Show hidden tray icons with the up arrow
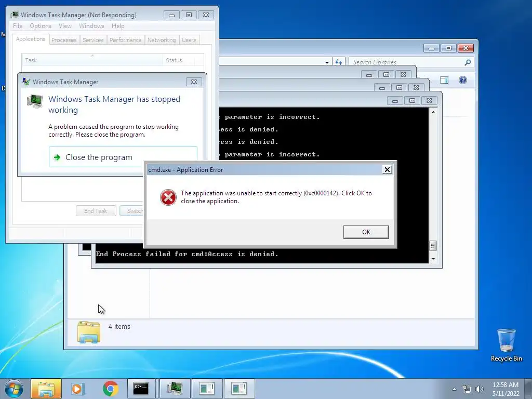 pos(454,389)
